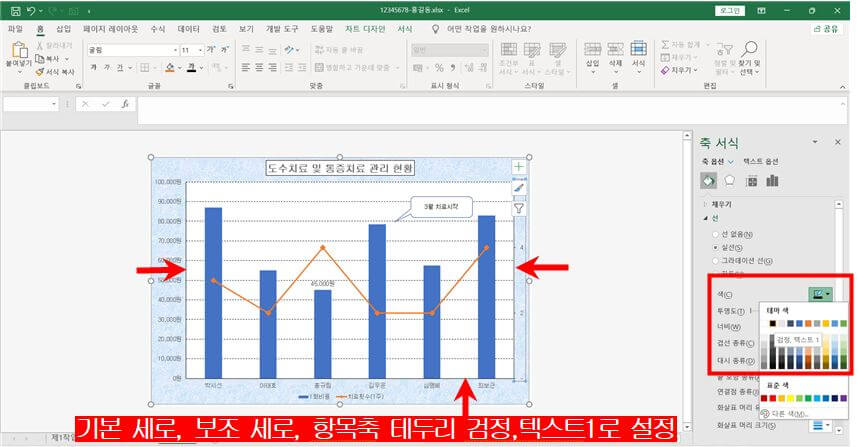Viewport: 857px width, 447px height.
Task: Click the 삭제 (Delete cells) icon
Action: pyautogui.click(x=615, y=49)
